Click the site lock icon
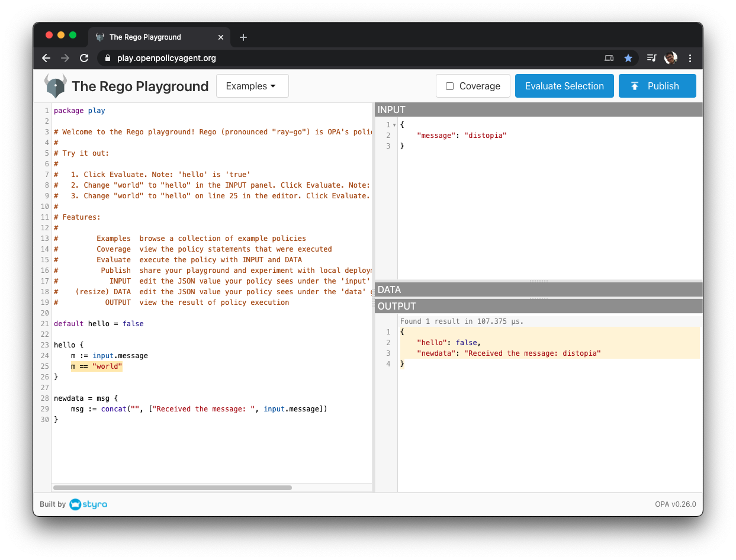This screenshot has height=560, width=736. click(108, 58)
